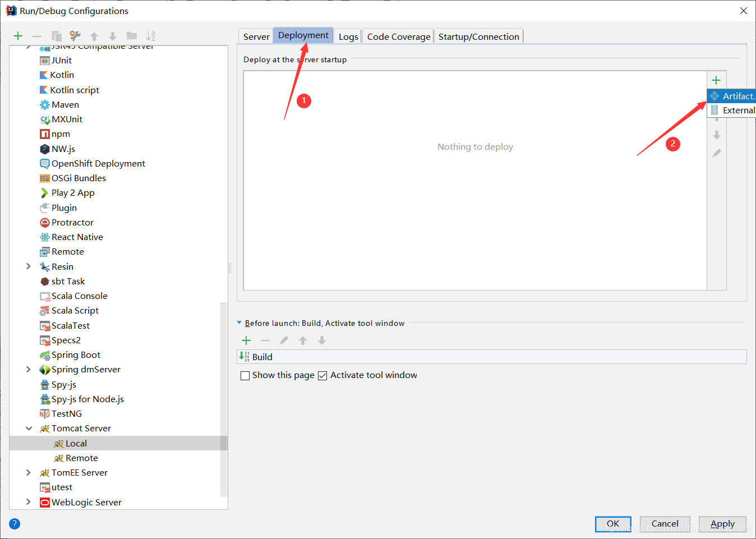Image resolution: width=756 pixels, height=539 pixels.
Task: Choose Artifact from popup menu
Action: [731, 96]
